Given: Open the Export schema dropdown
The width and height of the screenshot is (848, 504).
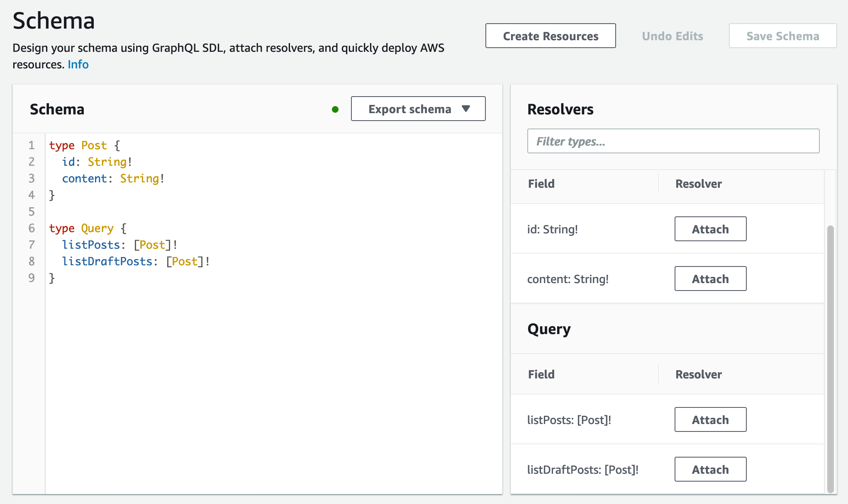Looking at the screenshot, I should click(409, 109).
